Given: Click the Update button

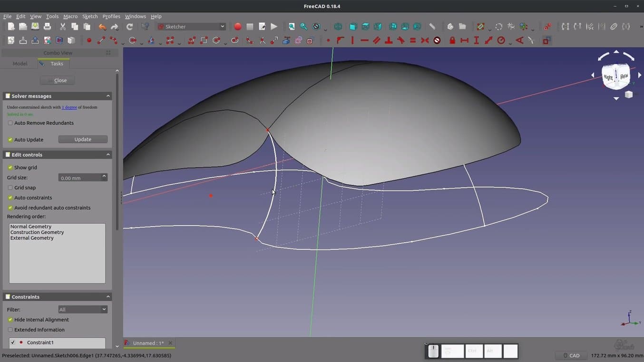Looking at the screenshot, I should [83, 139].
